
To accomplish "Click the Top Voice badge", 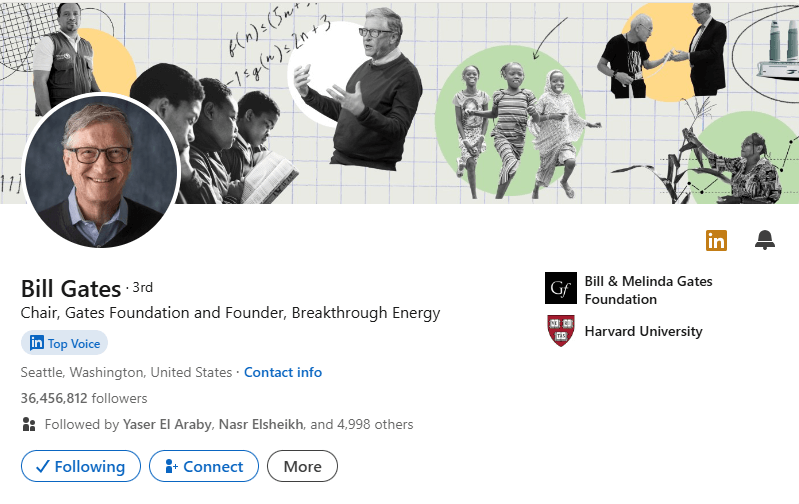I will coord(64,343).
